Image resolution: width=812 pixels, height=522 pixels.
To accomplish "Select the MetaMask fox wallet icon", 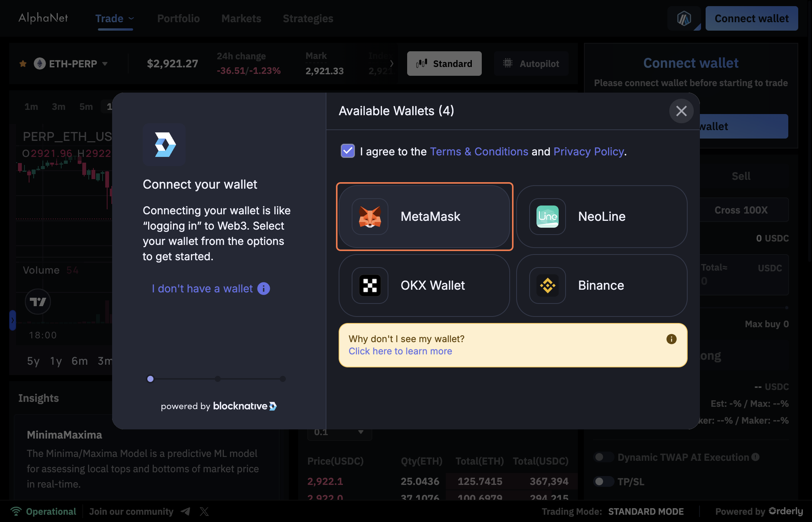I will (x=370, y=217).
